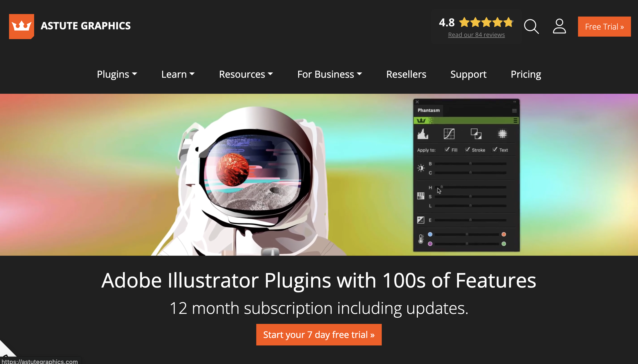Screen dimensions: 638x364
Task: Click Start your 7 day free trial
Action: 319,335
